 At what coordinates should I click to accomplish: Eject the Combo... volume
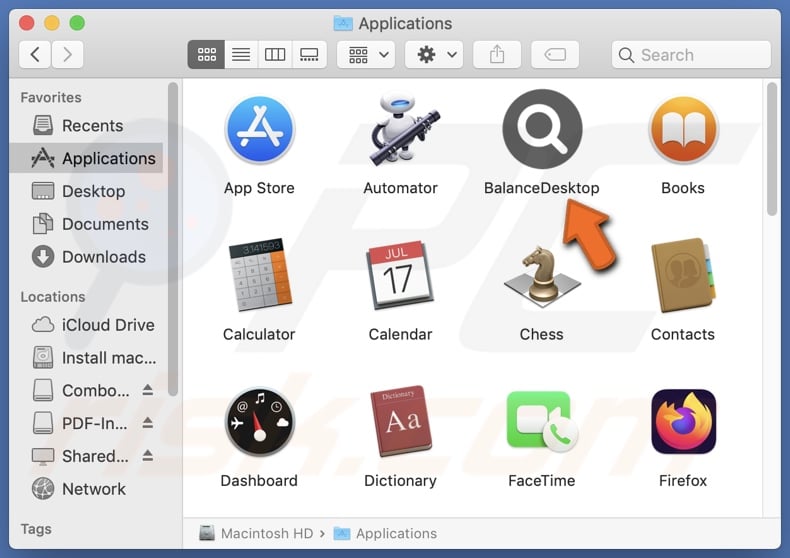click(x=148, y=390)
